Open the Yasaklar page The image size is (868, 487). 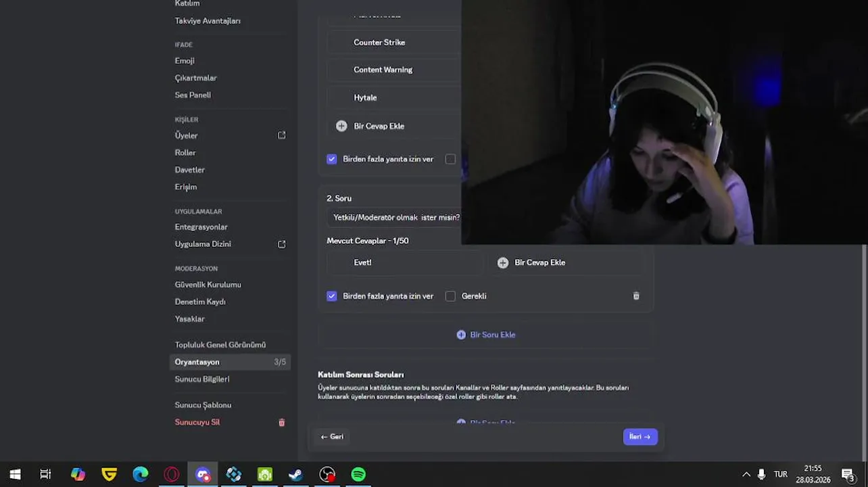pyautogui.click(x=190, y=319)
